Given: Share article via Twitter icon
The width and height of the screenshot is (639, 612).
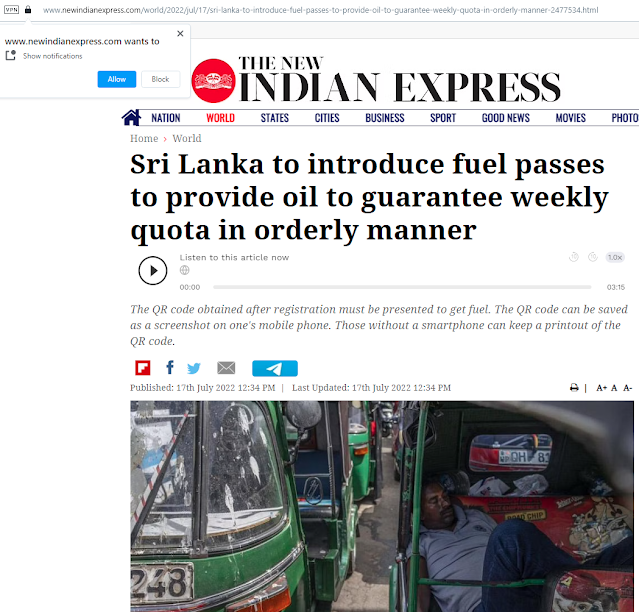Looking at the screenshot, I should 194,368.
